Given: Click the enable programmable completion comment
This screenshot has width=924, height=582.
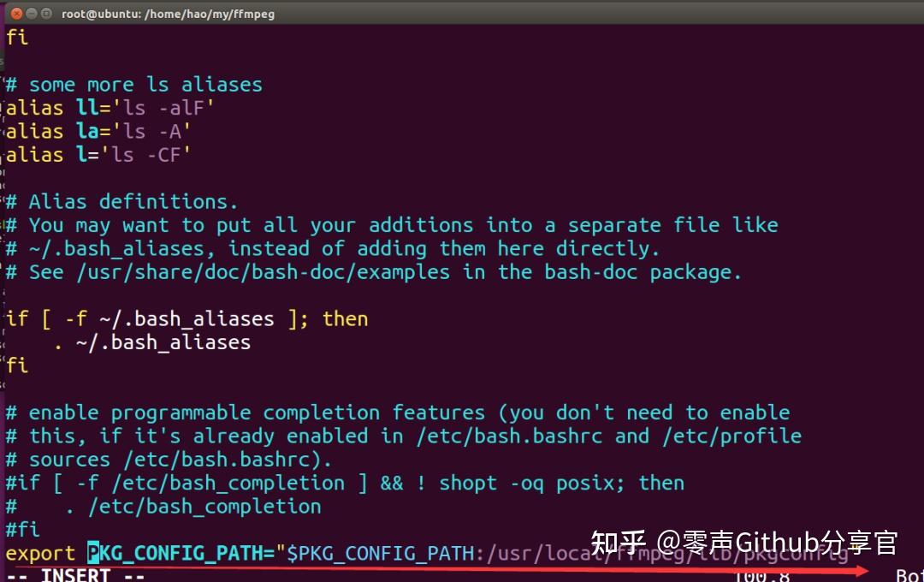Looking at the screenshot, I should pos(342,412).
